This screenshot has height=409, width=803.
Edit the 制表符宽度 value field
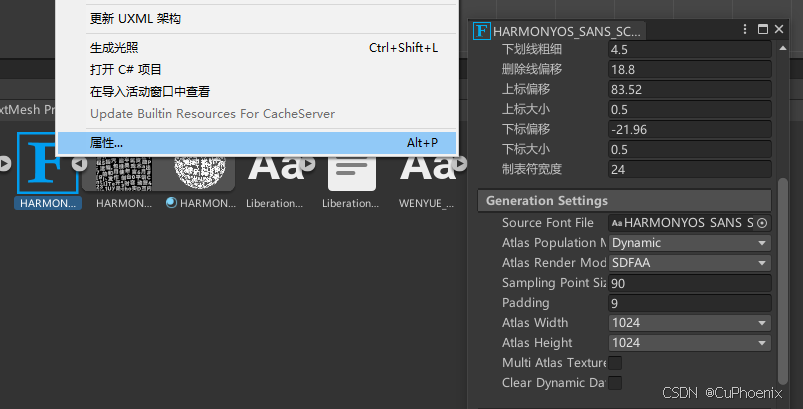click(690, 169)
